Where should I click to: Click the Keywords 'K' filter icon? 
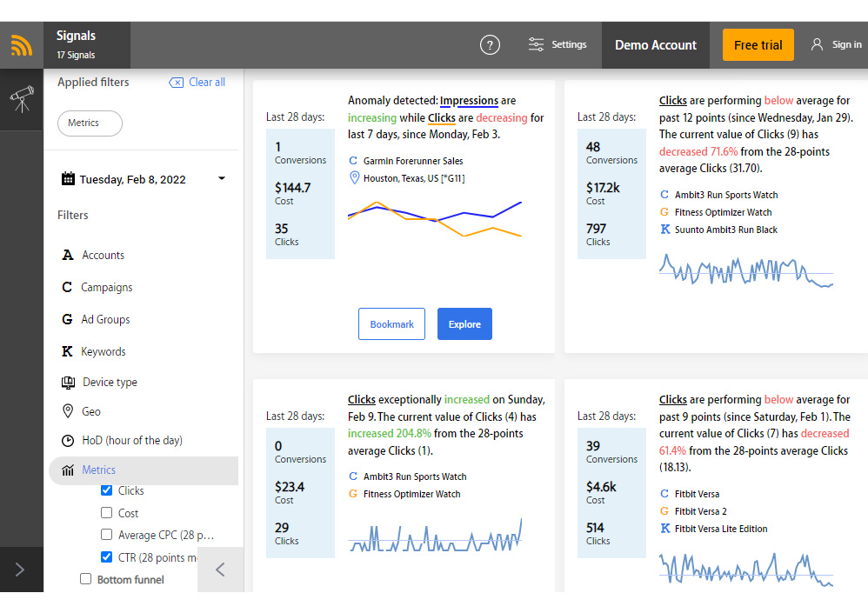(x=67, y=351)
